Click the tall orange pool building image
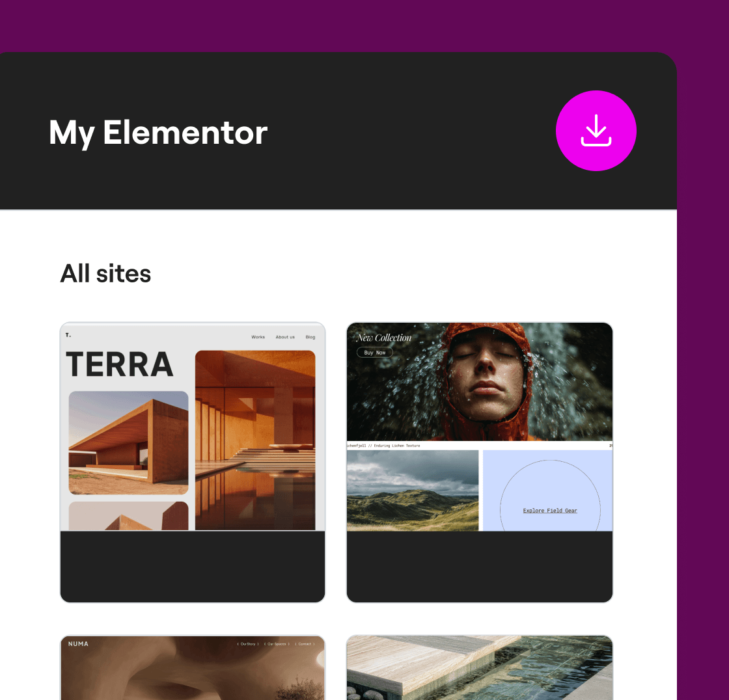 pyautogui.click(x=255, y=440)
